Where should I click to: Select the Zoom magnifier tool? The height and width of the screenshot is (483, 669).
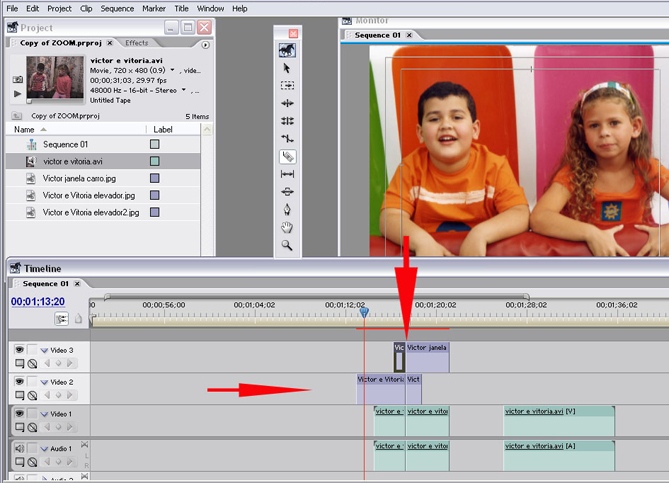pos(287,245)
